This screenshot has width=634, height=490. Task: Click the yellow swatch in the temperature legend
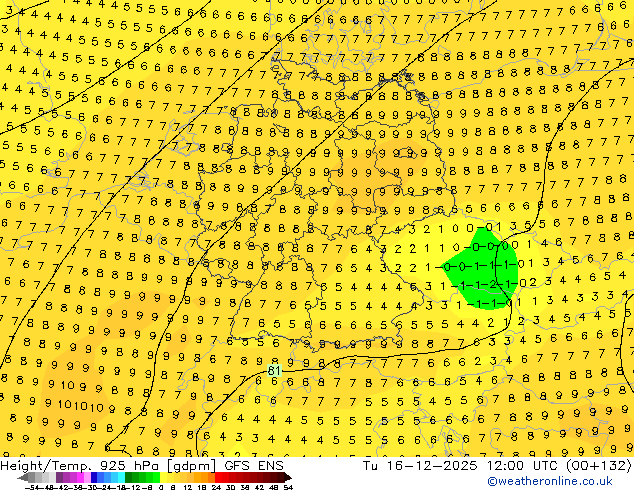coord(163,477)
